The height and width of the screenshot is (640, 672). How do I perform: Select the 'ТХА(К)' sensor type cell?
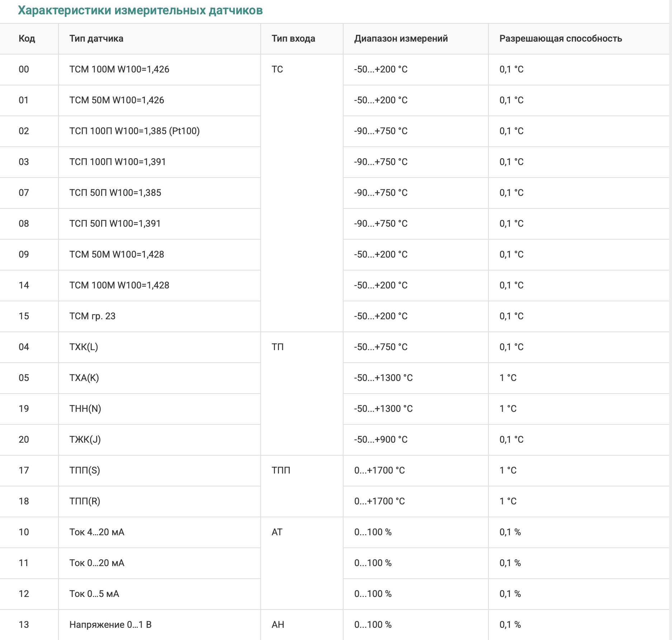click(x=84, y=378)
